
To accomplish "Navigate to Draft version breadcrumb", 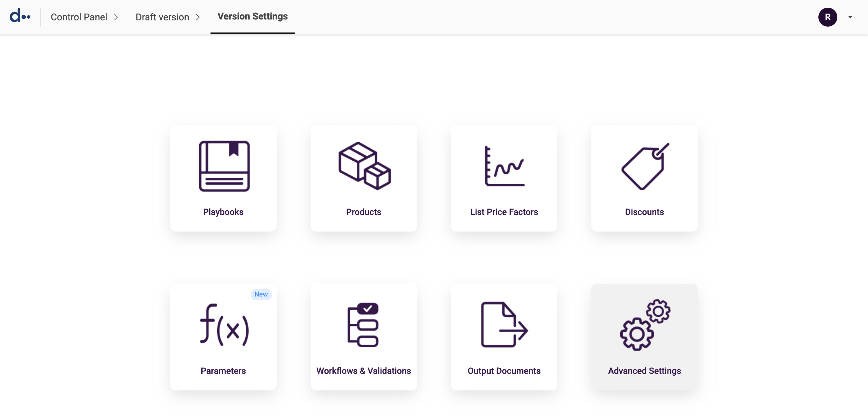I will coord(162,17).
